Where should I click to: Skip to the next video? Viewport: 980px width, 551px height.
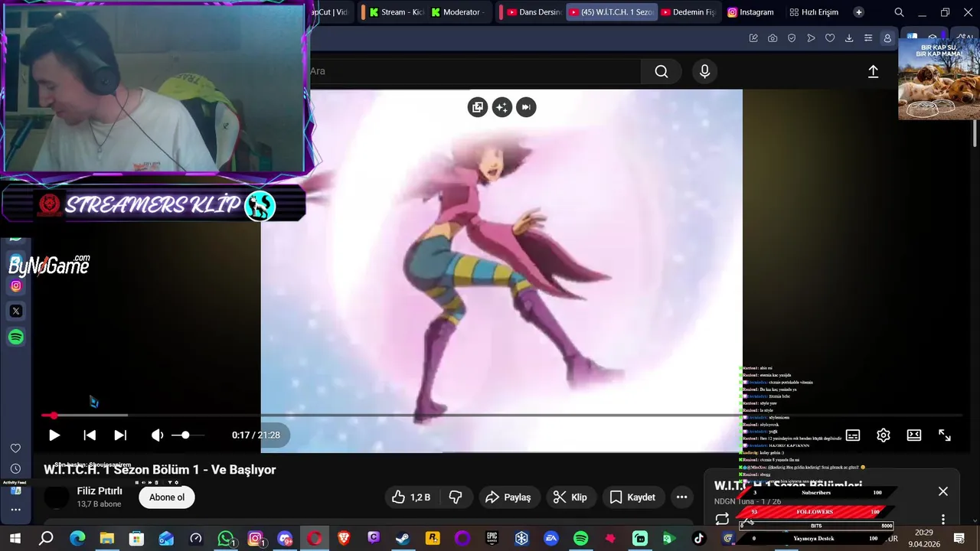pos(120,435)
